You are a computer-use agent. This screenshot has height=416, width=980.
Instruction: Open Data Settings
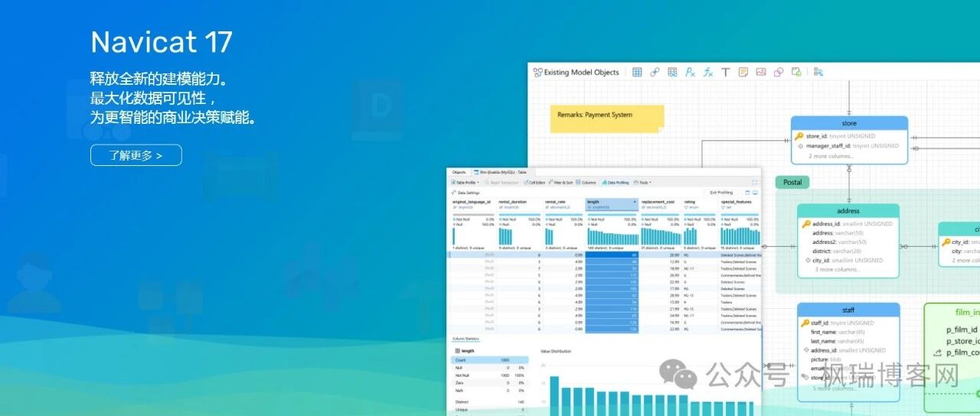(x=465, y=193)
